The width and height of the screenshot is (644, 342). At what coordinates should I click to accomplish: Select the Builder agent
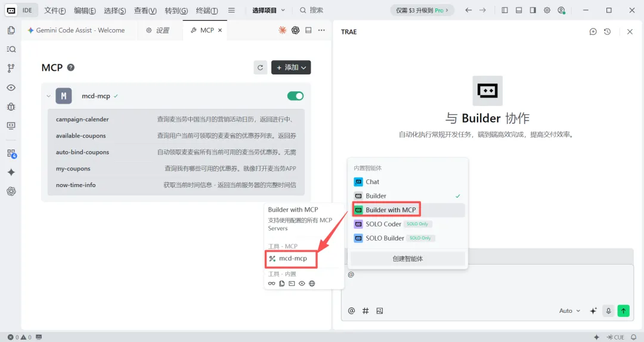pyautogui.click(x=408, y=196)
